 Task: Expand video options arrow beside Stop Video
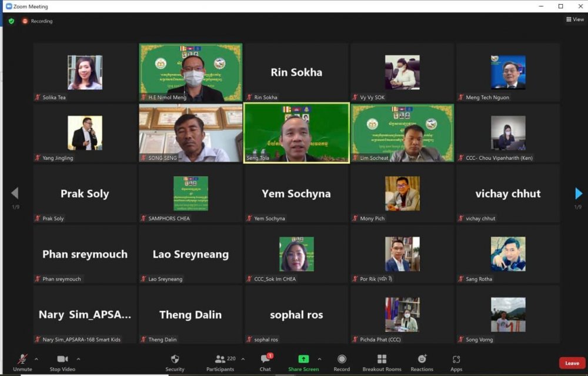click(79, 359)
